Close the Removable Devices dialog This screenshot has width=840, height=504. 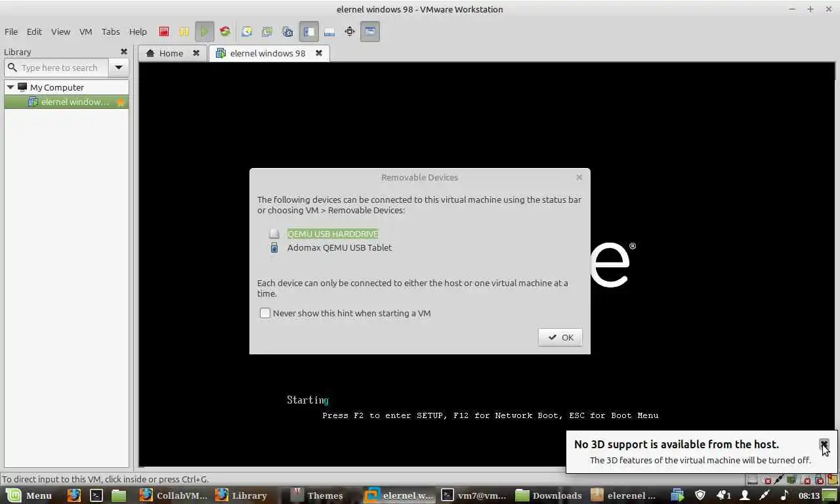pyautogui.click(x=579, y=177)
